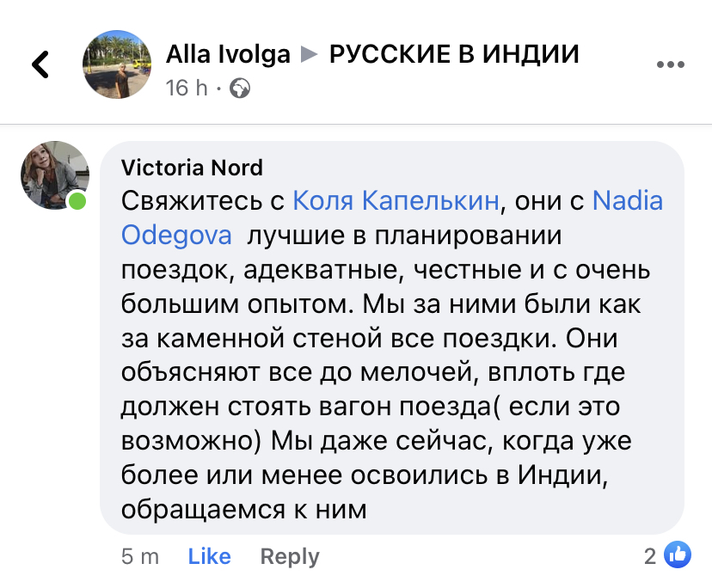
Task: Reply to Victoria Nord's comment
Action: (290, 556)
